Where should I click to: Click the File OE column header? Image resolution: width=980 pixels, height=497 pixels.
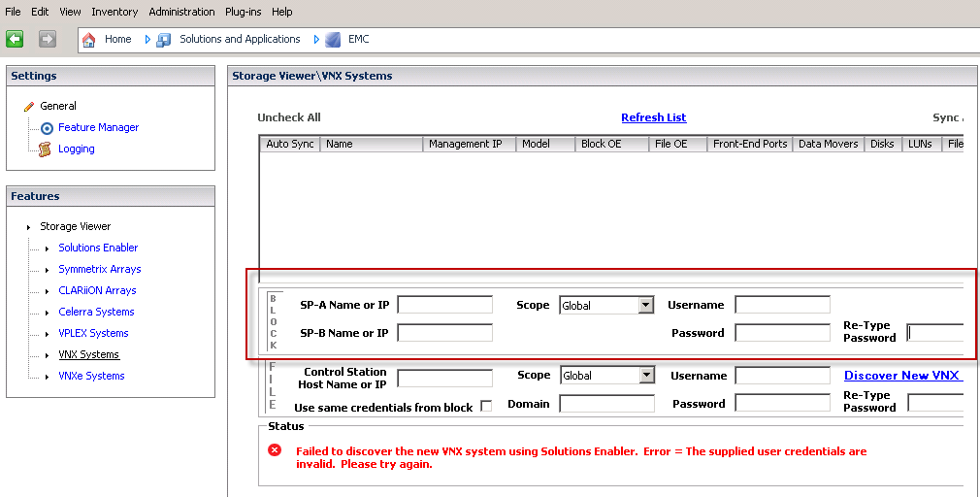coord(677,144)
